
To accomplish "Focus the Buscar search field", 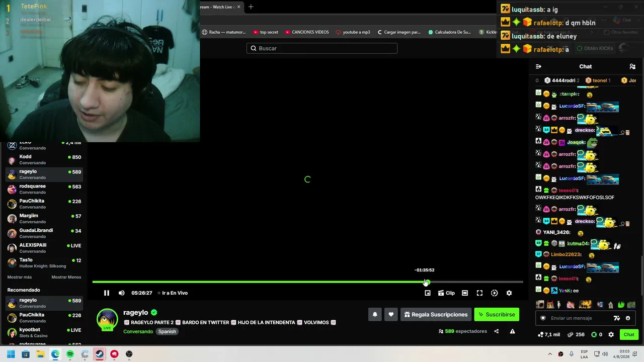I will (x=322, y=48).
